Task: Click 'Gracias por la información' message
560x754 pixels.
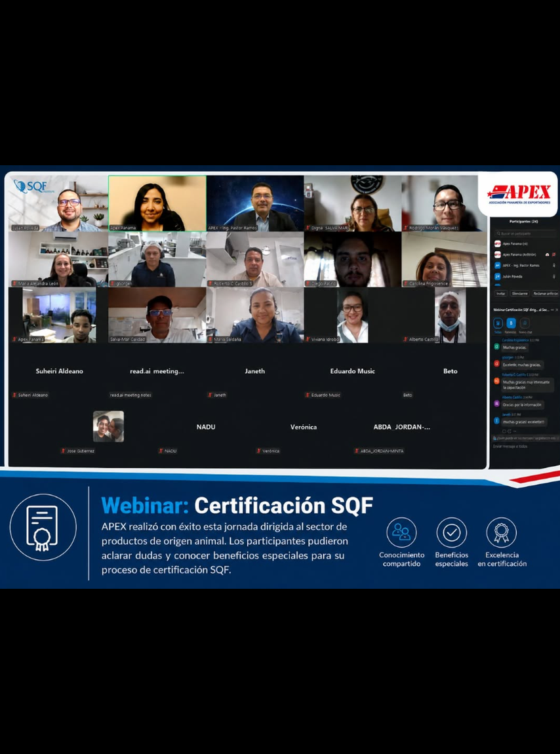Action: coord(523,404)
